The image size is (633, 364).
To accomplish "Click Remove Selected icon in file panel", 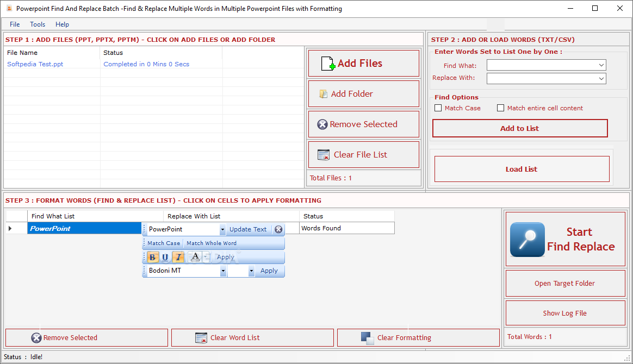I will pyautogui.click(x=322, y=124).
